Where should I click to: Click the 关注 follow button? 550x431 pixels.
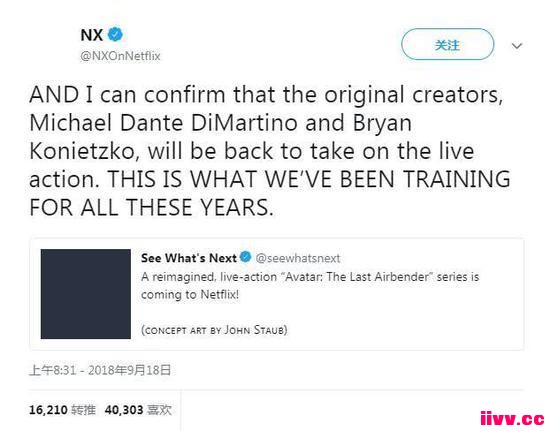(x=448, y=45)
